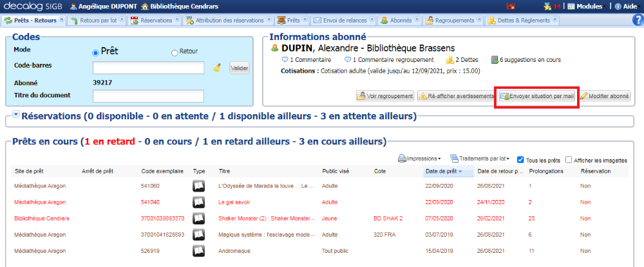Close the Prêts - Retours tab
Viewport: 644px width, 267px height.
point(61,19)
